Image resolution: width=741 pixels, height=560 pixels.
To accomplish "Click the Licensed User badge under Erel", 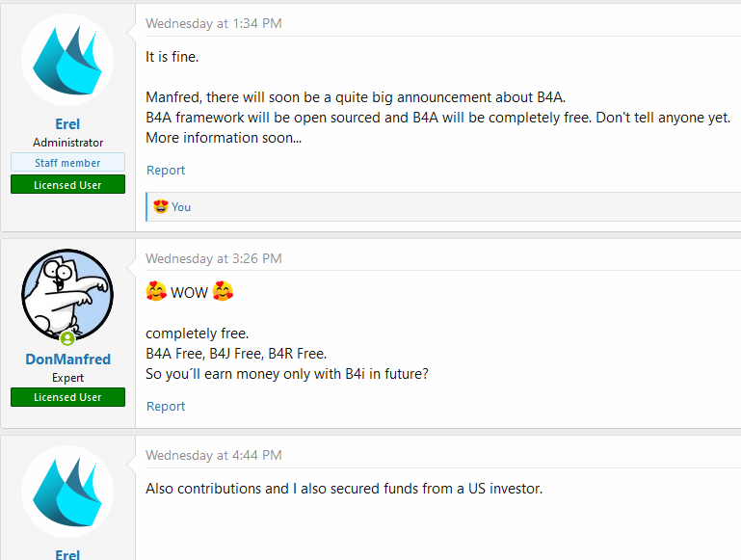I will 67,184.
